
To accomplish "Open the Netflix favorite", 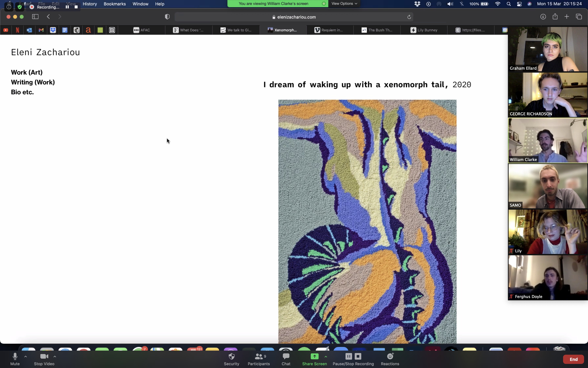I will point(18,30).
